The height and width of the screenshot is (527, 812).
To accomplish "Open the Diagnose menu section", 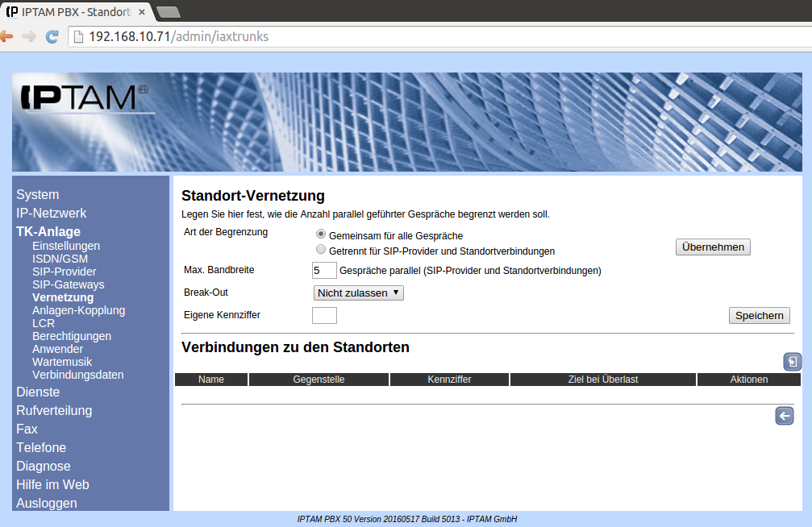I will pyautogui.click(x=44, y=466).
